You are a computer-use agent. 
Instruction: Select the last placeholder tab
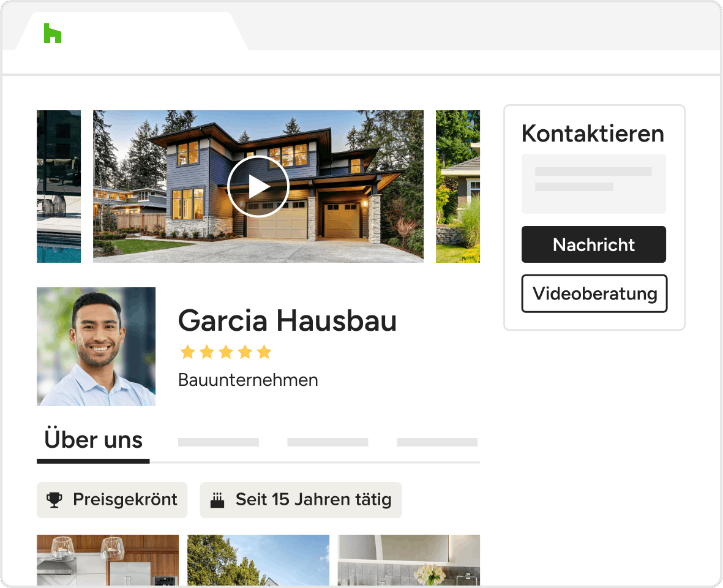[x=437, y=442]
